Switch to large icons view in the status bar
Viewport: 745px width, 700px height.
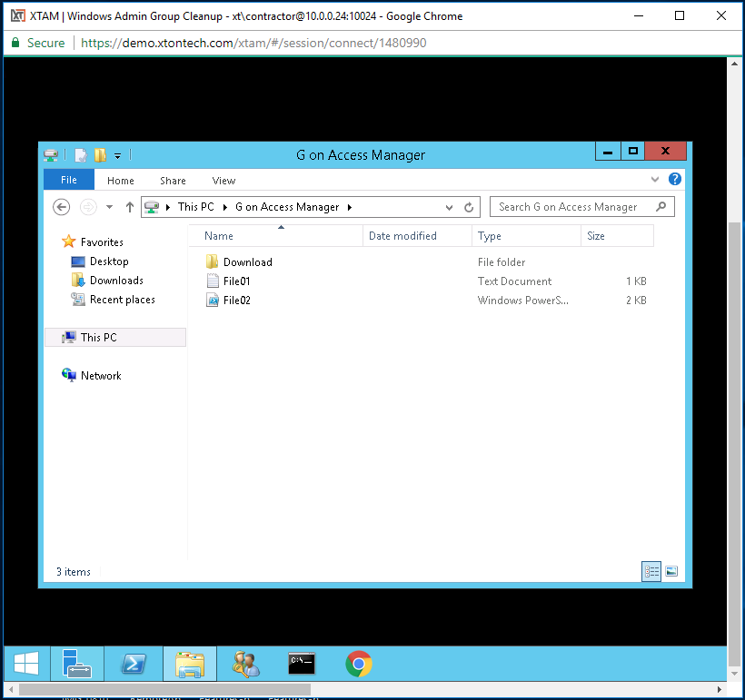point(671,571)
